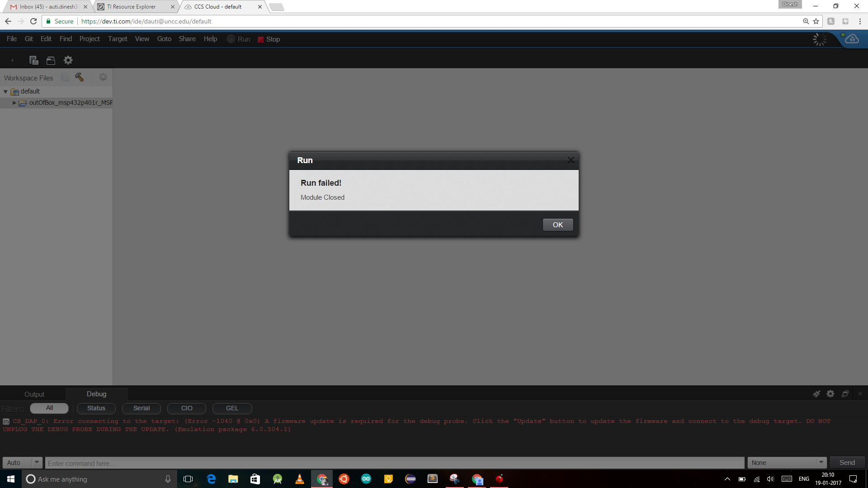Clear console with the broom icon

(x=816, y=394)
